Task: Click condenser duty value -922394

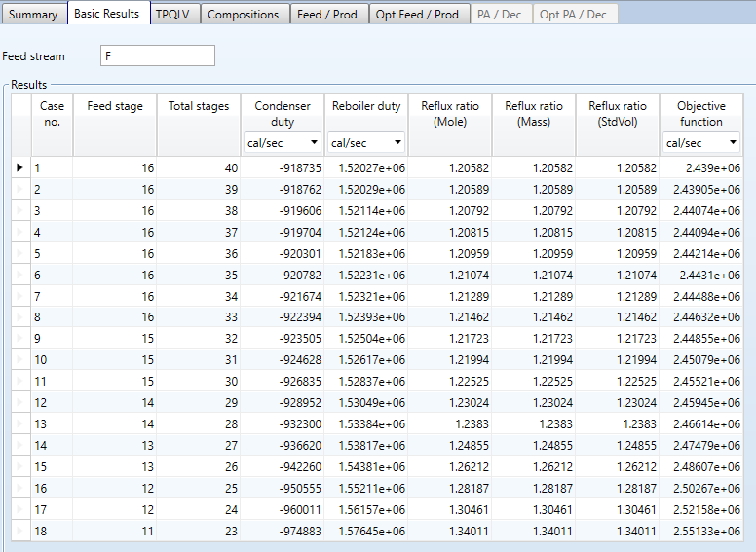Action: pyautogui.click(x=283, y=317)
